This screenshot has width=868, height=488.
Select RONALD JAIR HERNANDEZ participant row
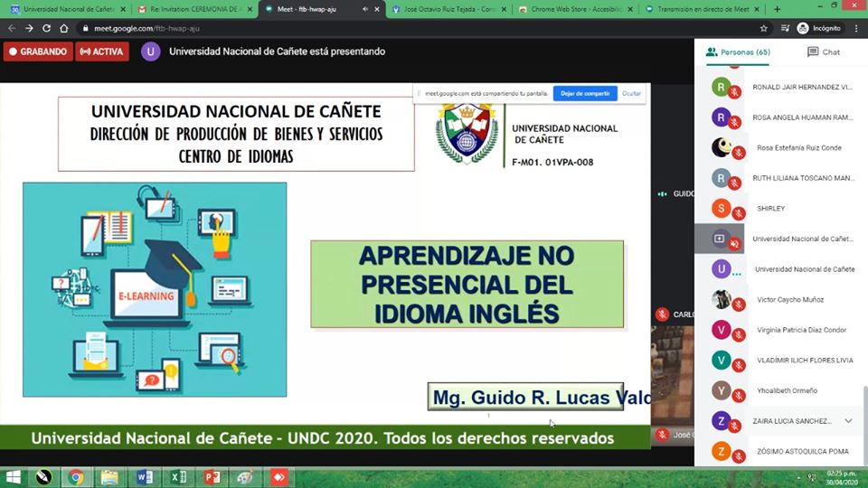click(x=780, y=87)
